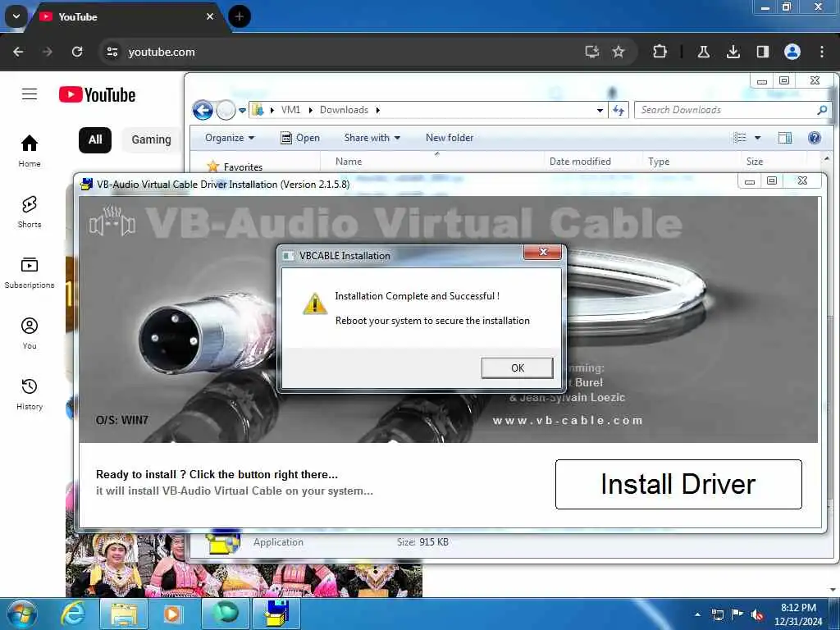Toggle the Explorer preview pane
This screenshot has height=630, width=840.
pyautogui.click(x=785, y=138)
